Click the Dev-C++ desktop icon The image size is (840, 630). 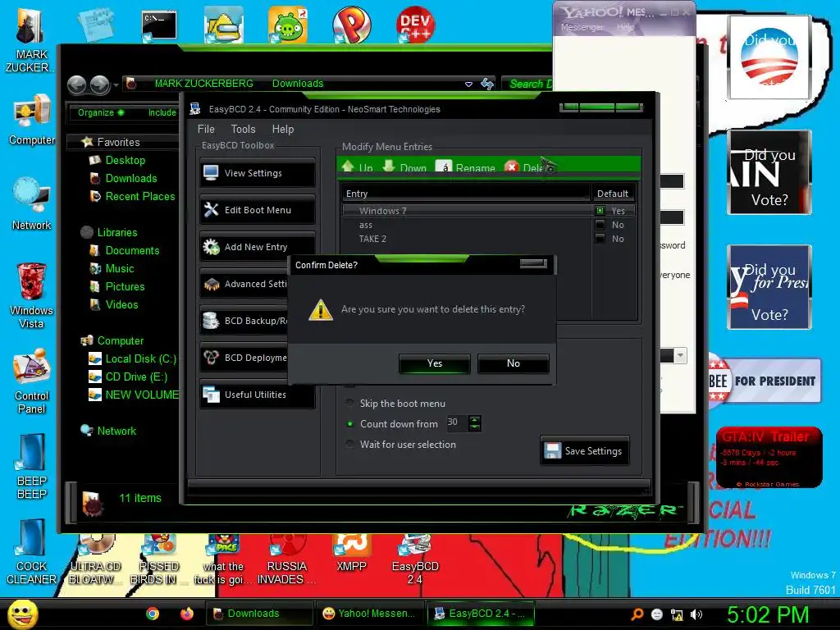[416, 25]
